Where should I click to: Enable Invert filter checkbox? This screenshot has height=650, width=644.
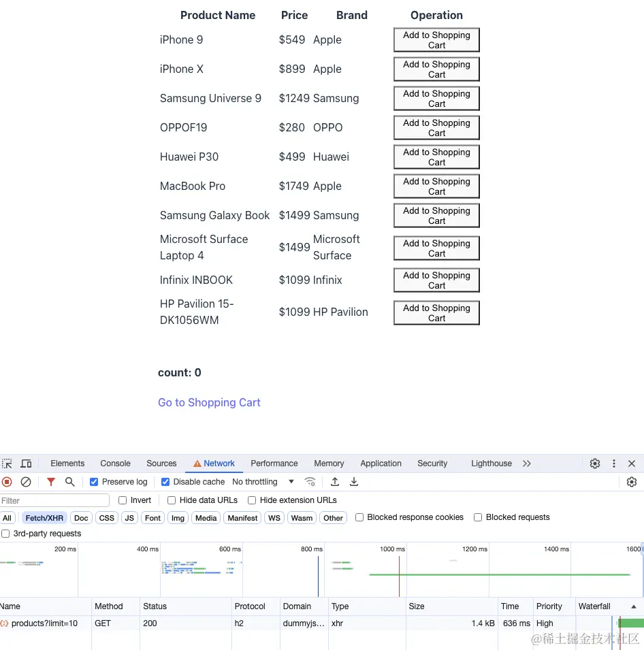[x=123, y=500]
